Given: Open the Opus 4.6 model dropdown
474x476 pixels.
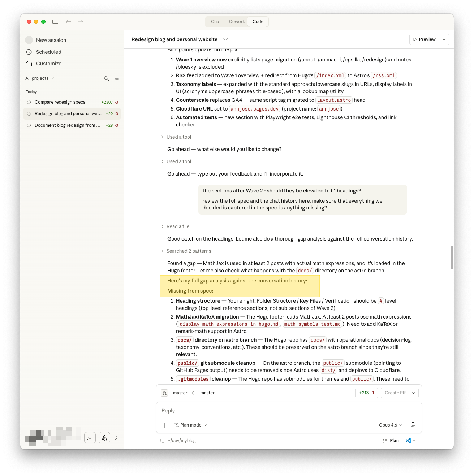Looking at the screenshot, I should point(390,425).
